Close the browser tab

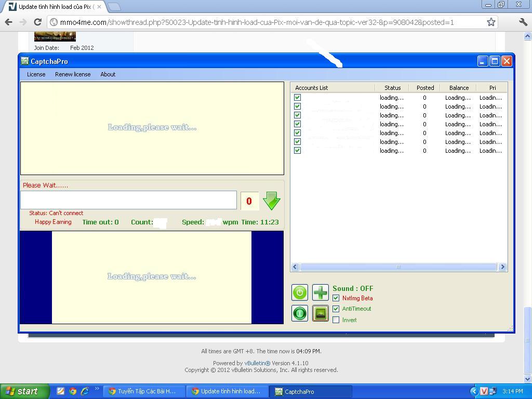pos(99,6)
